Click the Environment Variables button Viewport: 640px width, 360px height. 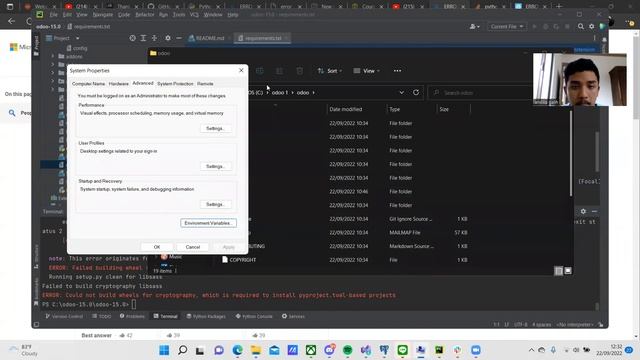[208, 223]
